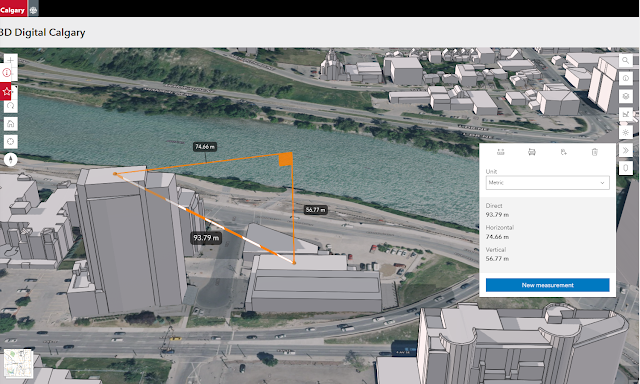Viewport: 640px width, 384px height.
Task: Clear the measurement with trash icon
Action: pyautogui.click(x=595, y=152)
